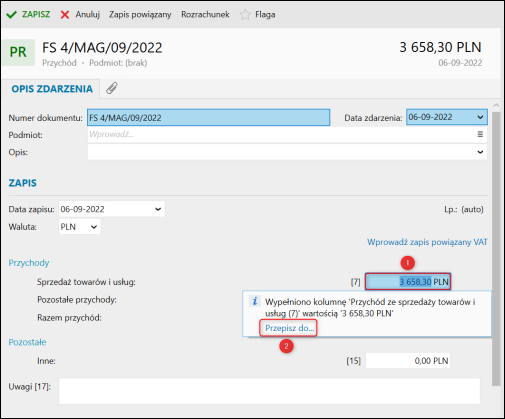Open the Podmiot list menu icon

[x=480, y=134]
